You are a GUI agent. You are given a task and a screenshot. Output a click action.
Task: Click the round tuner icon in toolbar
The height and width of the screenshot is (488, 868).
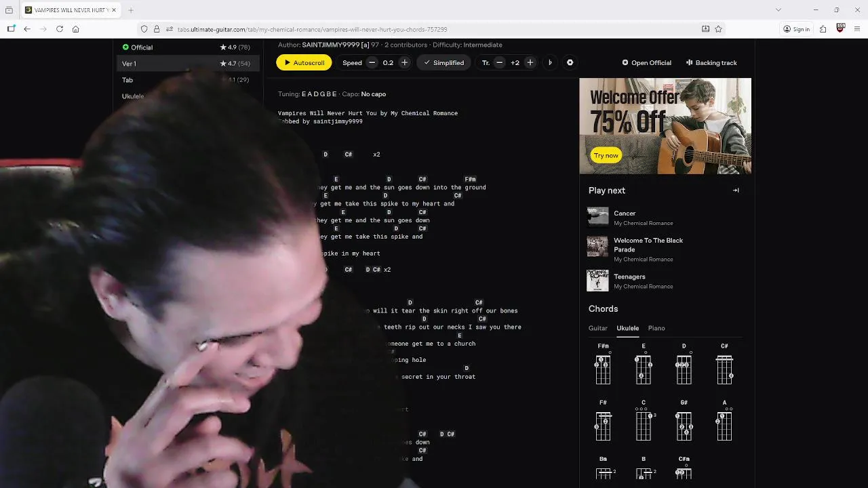click(570, 62)
